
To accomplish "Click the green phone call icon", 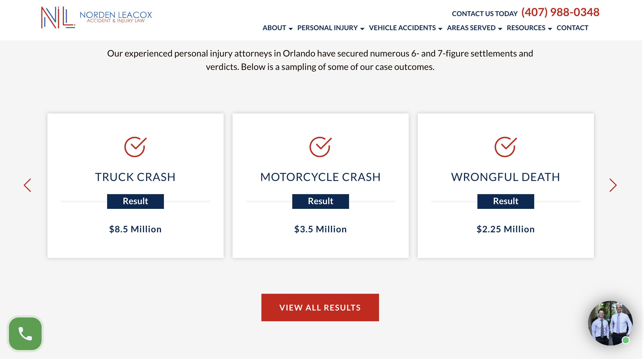I will tap(25, 334).
